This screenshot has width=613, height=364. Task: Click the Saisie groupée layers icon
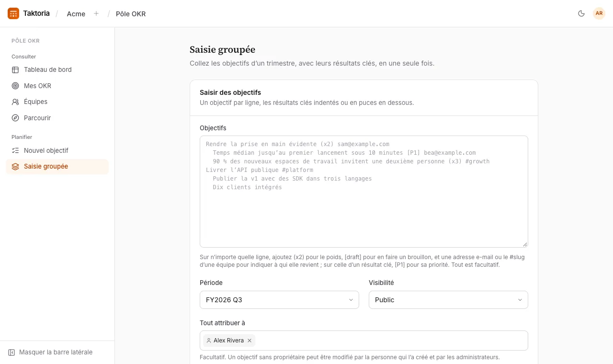[15, 167]
